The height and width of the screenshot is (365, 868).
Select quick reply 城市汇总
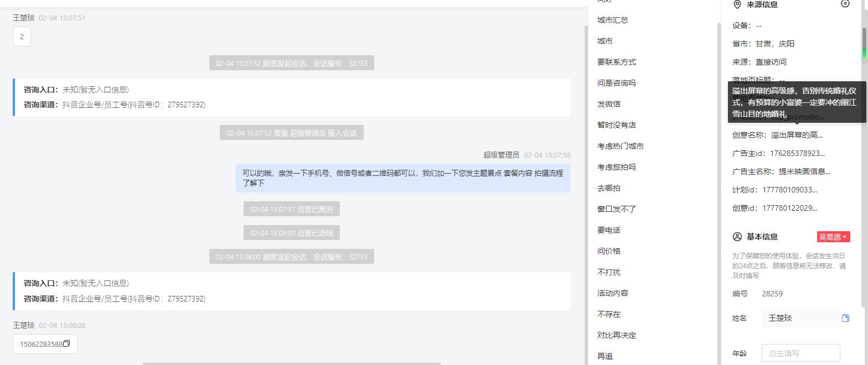click(613, 20)
